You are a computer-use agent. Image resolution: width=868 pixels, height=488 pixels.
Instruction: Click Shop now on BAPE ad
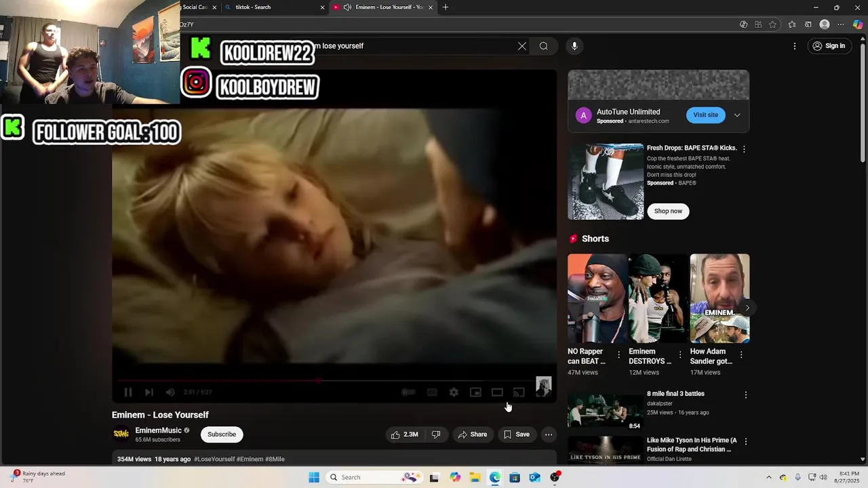[x=668, y=211]
